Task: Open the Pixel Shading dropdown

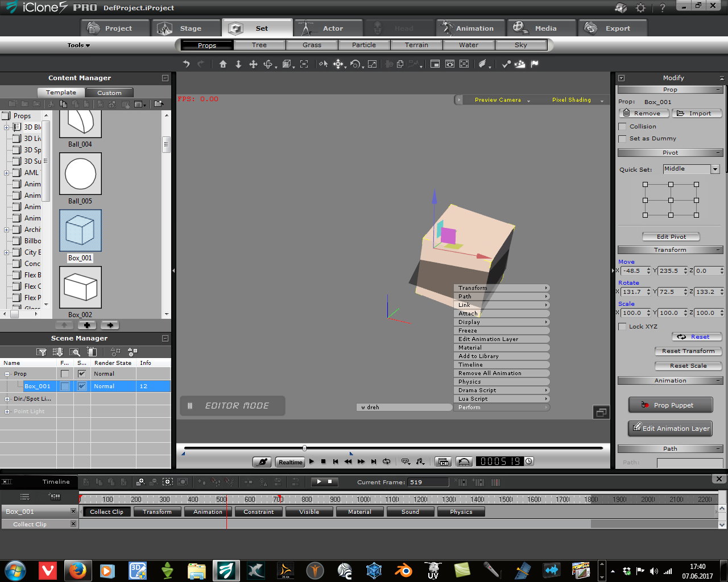Action: tap(577, 100)
